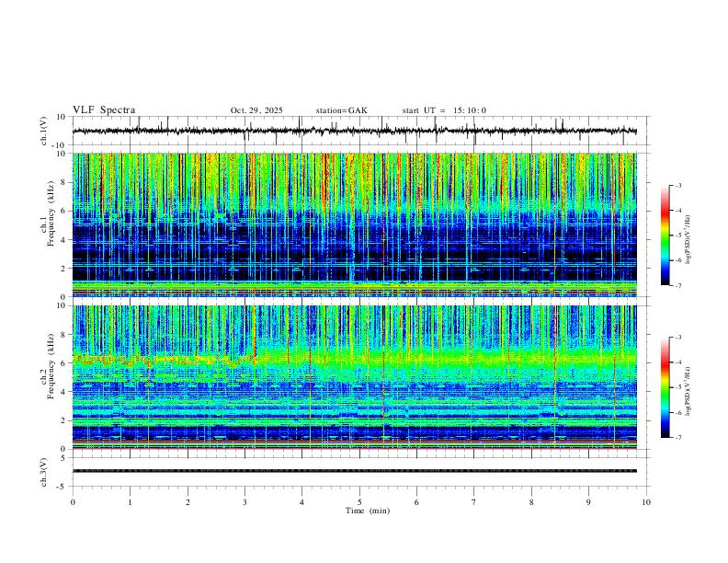The image size is (728, 563).
Task: Click the "Time (min)" axis label
Action: point(368,511)
